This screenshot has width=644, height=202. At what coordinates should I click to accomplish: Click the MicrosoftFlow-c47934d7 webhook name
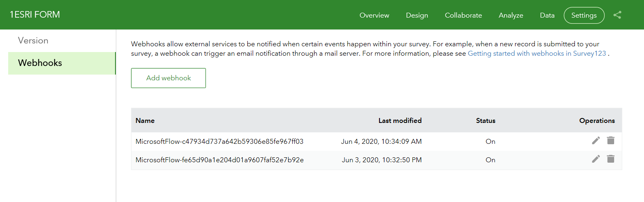click(219, 141)
